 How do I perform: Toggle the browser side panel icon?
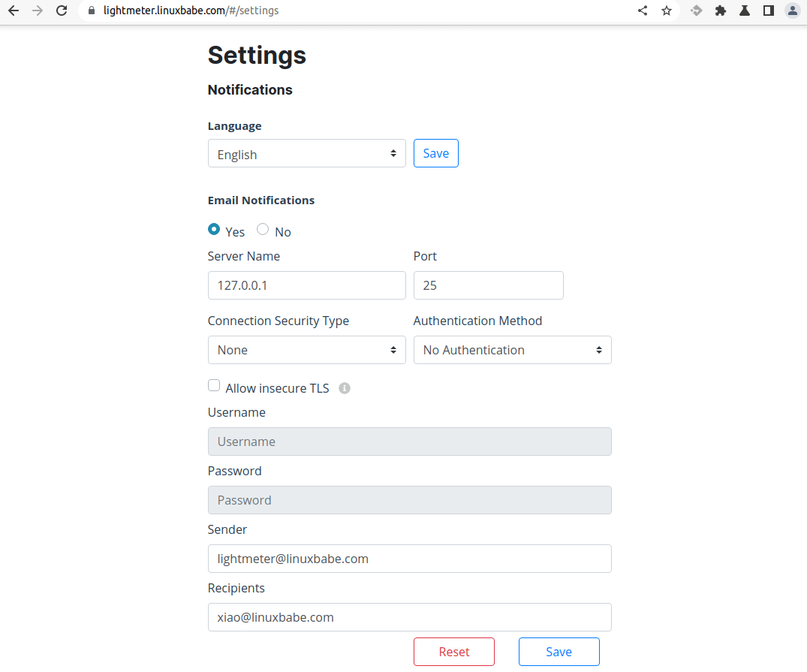[769, 11]
